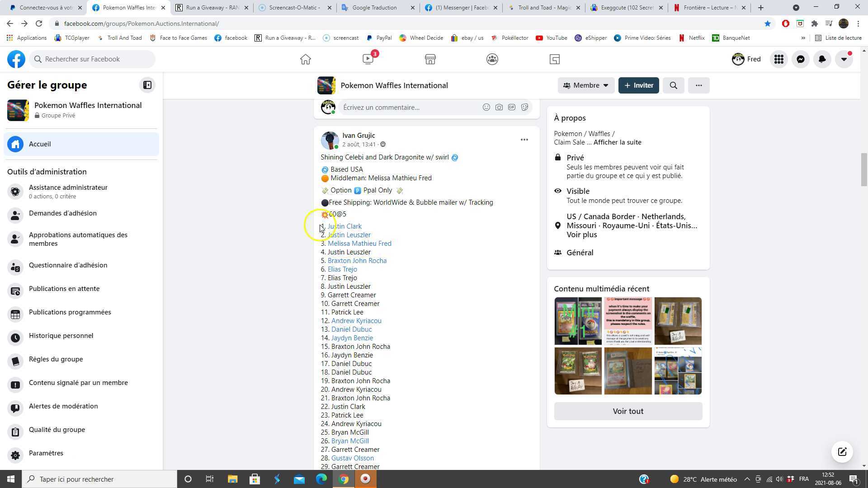868x488 pixels.
Task: Open Facebook Home feed icon
Action: 306,59
